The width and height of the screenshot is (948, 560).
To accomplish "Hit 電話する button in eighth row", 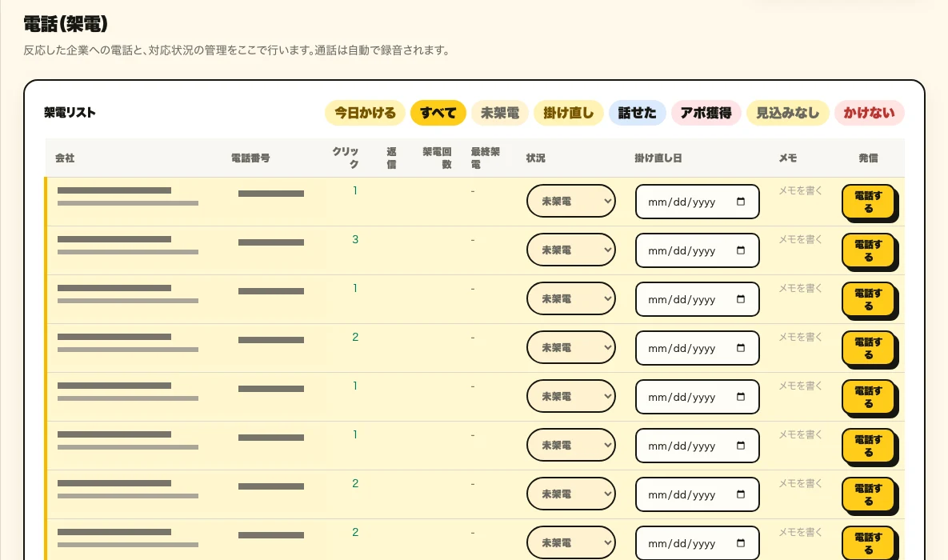I will coord(868,543).
